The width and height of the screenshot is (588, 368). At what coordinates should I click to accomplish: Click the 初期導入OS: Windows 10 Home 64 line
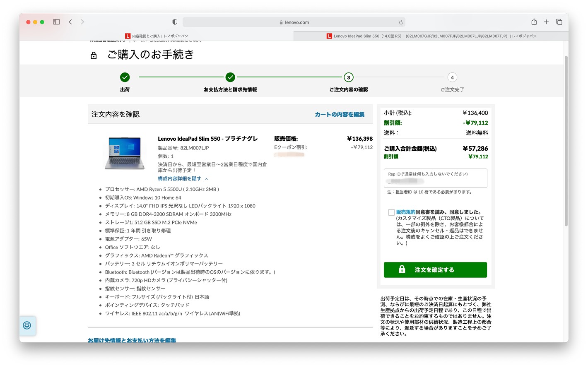click(143, 197)
